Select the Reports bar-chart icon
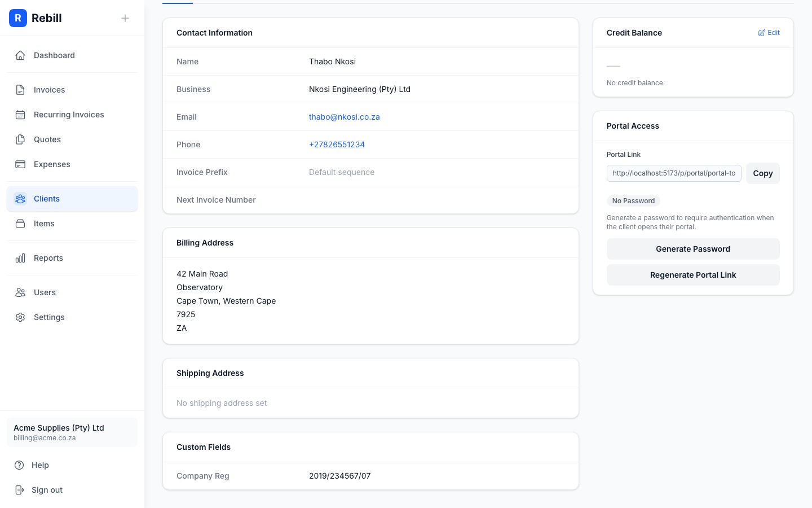The image size is (812, 508). point(20,257)
